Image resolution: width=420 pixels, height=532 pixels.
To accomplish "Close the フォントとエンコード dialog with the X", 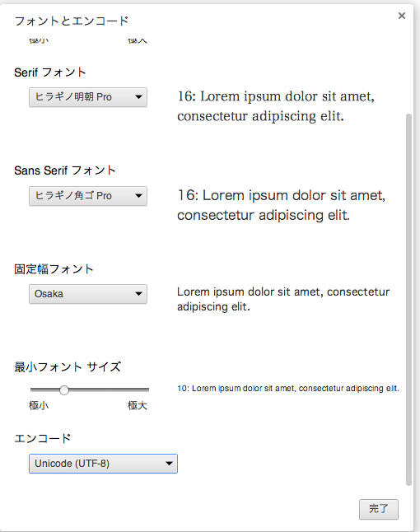I will [402, 16].
